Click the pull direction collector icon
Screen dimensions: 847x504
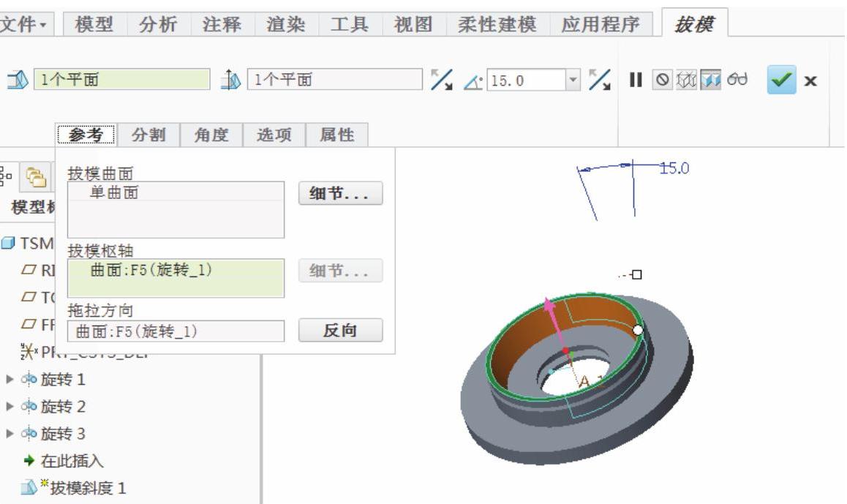(230, 80)
